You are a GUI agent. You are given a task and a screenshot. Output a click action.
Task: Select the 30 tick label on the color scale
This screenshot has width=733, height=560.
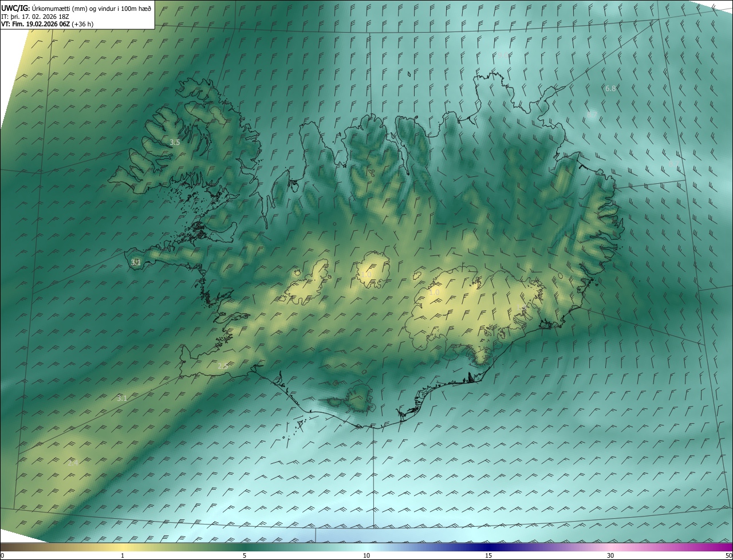610,555
